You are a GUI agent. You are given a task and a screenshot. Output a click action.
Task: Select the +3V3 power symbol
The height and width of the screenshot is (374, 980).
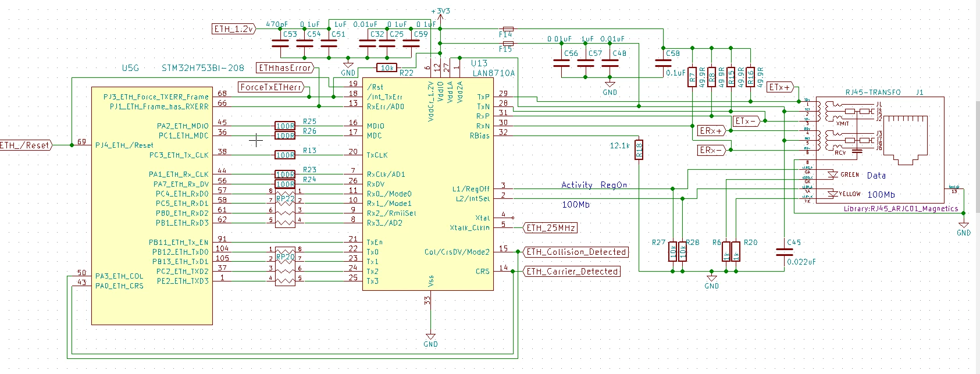[x=440, y=16]
